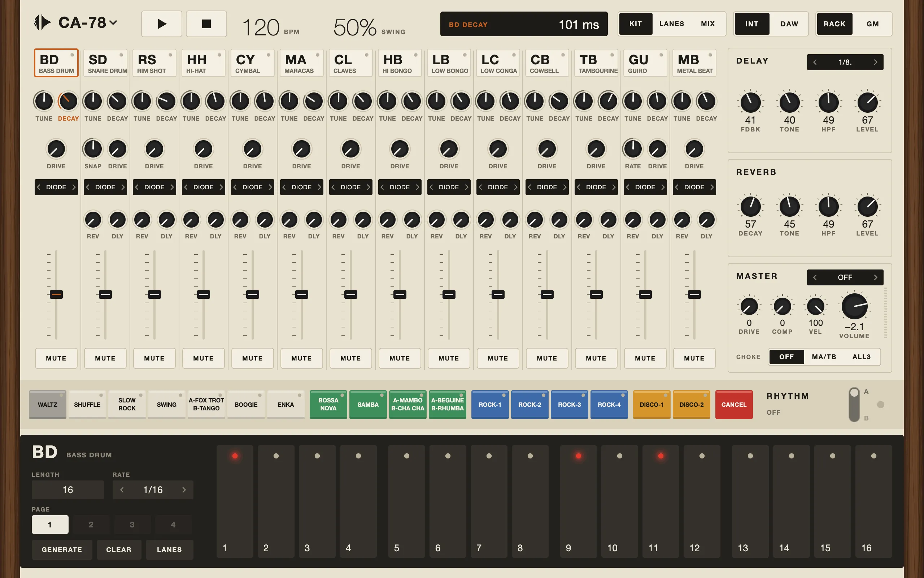
Task: Mute the MB Metal Beat channel
Action: 694,358
